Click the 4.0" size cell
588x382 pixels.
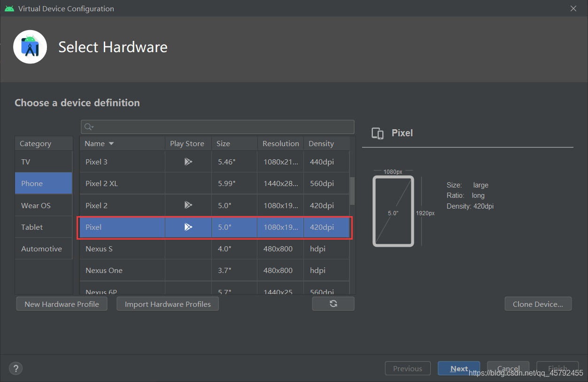(234, 249)
